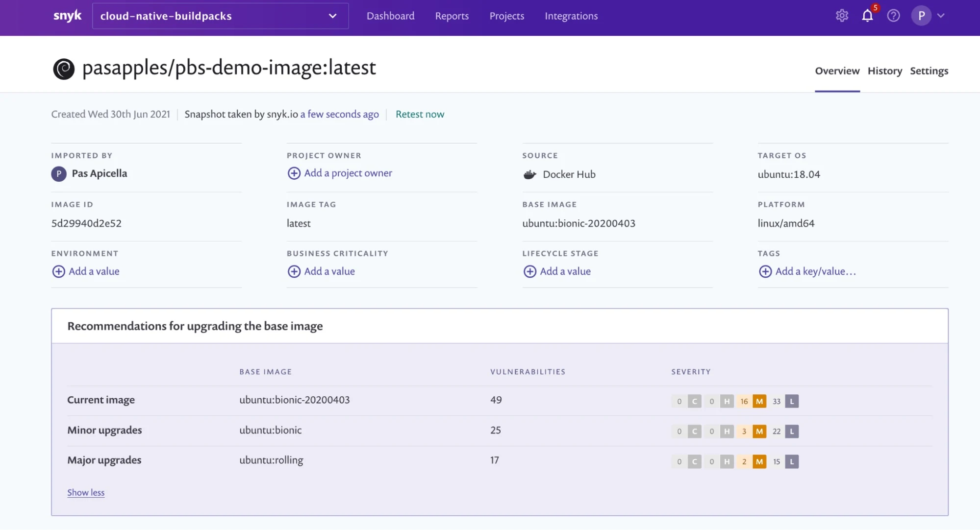Click plus icon under Environment
The width and height of the screenshot is (980, 530).
click(x=58, y=271)
